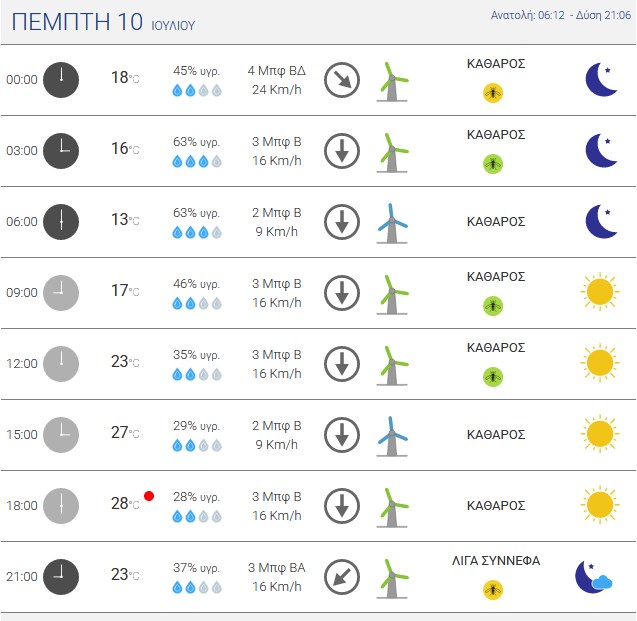Click the 4 Μπφ ΒΔ wind text
The height and width of the screenshot is (621, 637).
click(x=277, y=71)
